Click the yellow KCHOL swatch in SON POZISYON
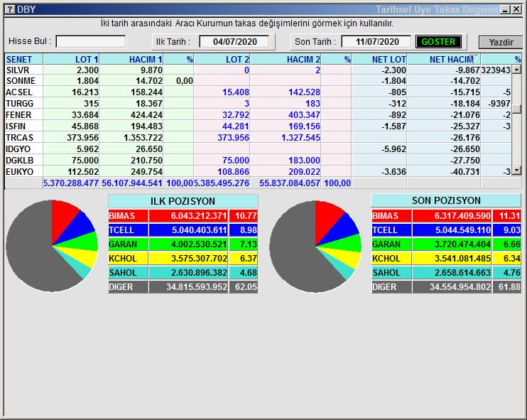The height and width of the screenshot is (420, 527). 391,258
